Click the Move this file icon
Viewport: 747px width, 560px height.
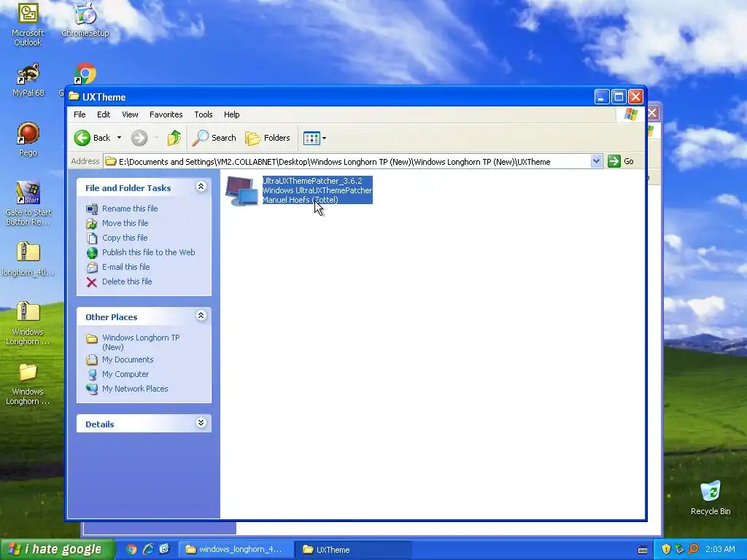(92, 223)
